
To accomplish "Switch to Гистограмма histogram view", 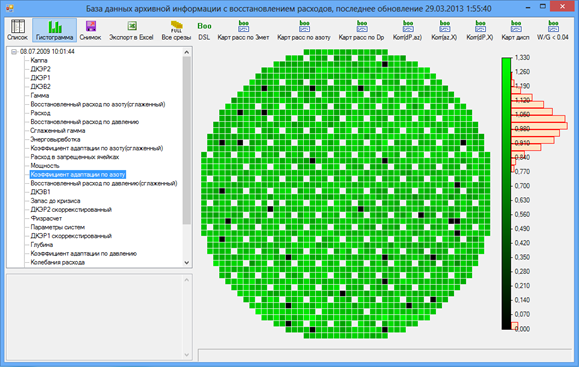I will (x=54, y=30).
